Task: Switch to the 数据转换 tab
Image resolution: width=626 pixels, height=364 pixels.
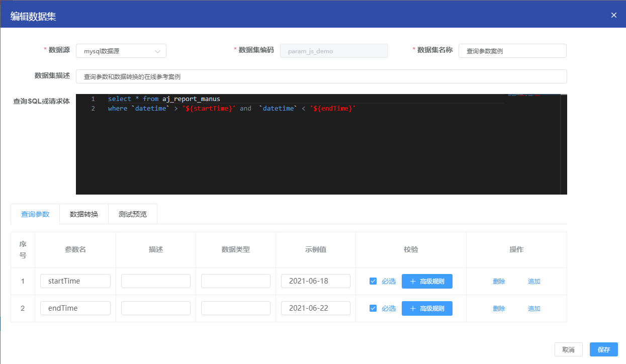Action: tap(84, 214)
